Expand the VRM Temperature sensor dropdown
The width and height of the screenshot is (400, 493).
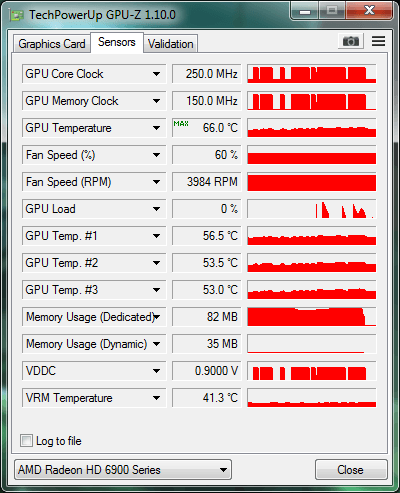click(156, 398)
